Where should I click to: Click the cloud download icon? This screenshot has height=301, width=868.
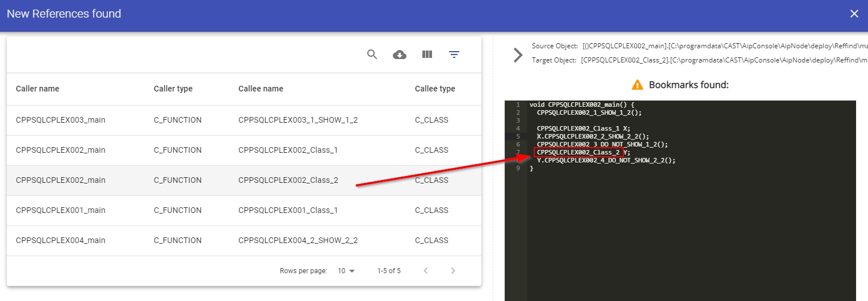tap(400, 55)
